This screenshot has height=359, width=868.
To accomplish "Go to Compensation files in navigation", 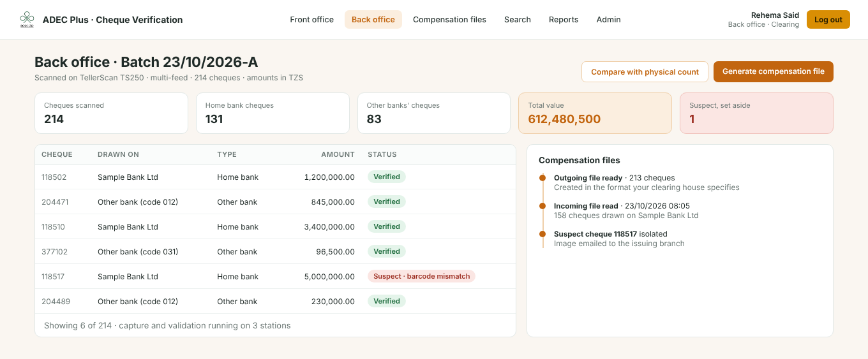I will pyautogui.click(x=449, y=20).
